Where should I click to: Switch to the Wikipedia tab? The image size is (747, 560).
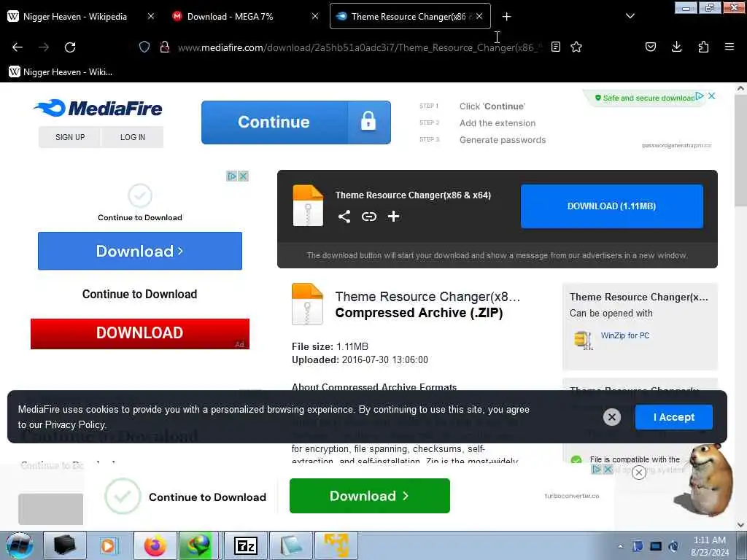click(75, 16)
